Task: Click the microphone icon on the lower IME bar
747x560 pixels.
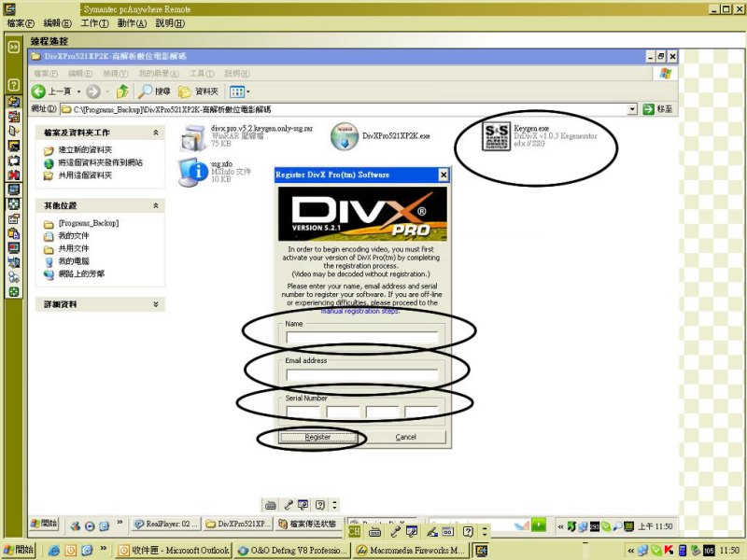Action: [395, 531]
